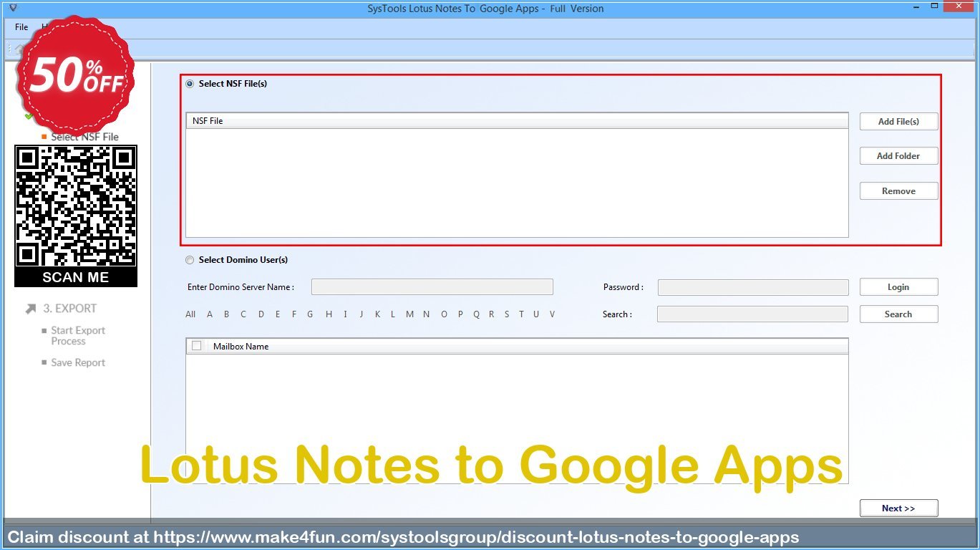Filter mailboxes by letter Q
Image resolution: width=980 pixels, height=550 pixels.
(476, 314)
